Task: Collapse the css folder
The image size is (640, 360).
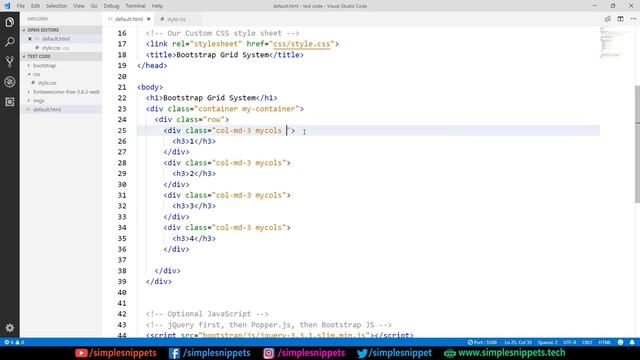Action: (x=36, y=74)
